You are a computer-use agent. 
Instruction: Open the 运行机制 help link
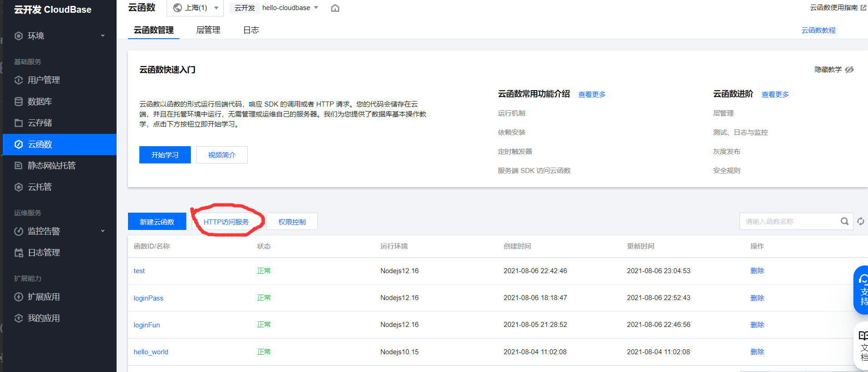[511, 113]
